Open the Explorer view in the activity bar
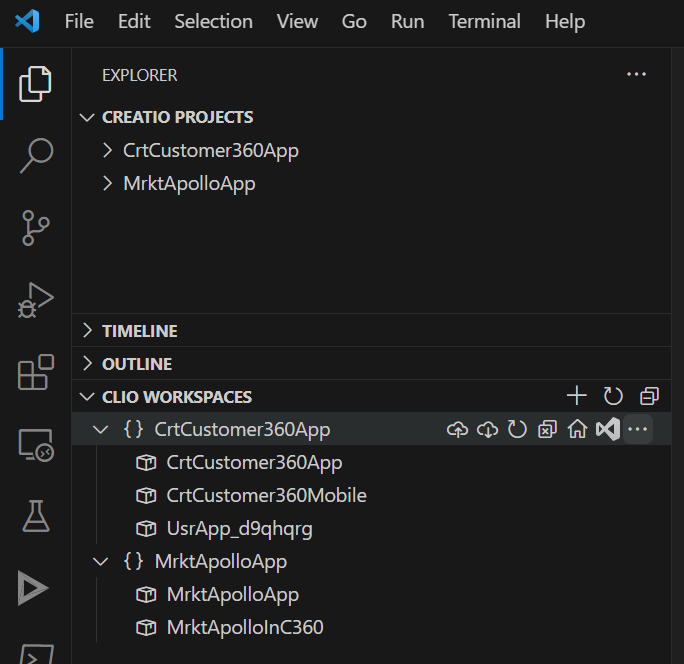Image resolution: width=684 pixels, height=664 pixels. [x=35, y=84]
